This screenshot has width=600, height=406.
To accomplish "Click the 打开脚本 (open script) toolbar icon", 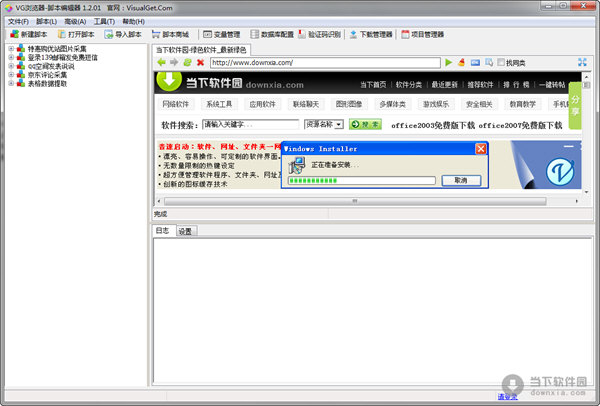I will [x=62, y=34].
